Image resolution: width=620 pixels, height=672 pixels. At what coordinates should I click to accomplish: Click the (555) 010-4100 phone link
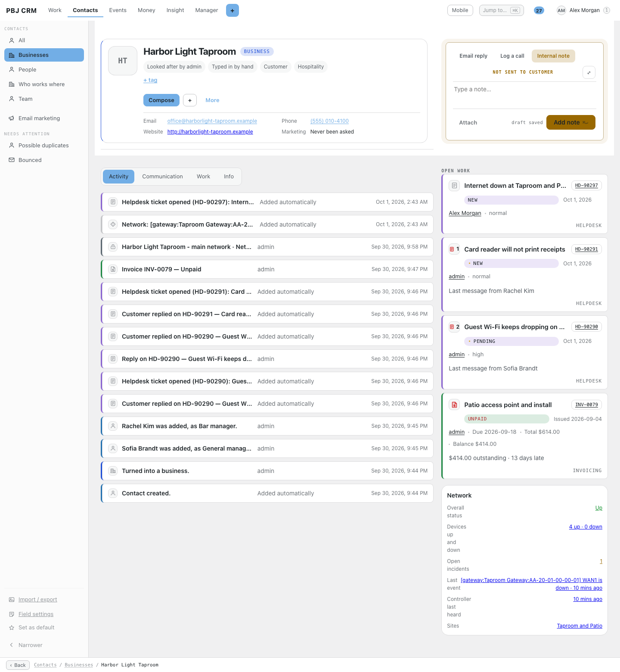click(x=329, y=121)
